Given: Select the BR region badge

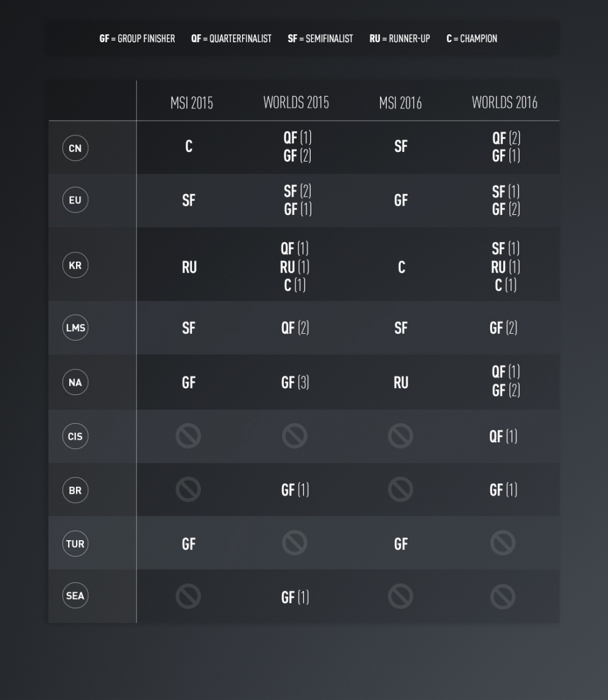Looking at the screenshot, I should tap(75, 490).
